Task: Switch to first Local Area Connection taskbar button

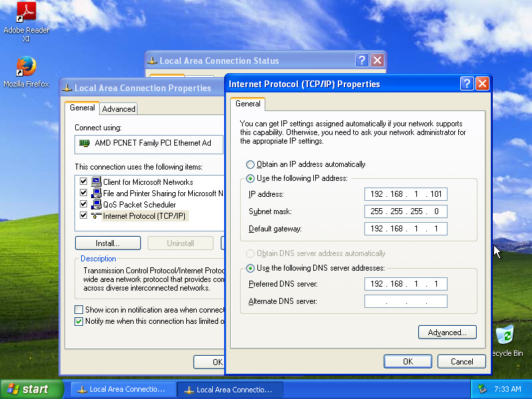Action: [123, 389]
